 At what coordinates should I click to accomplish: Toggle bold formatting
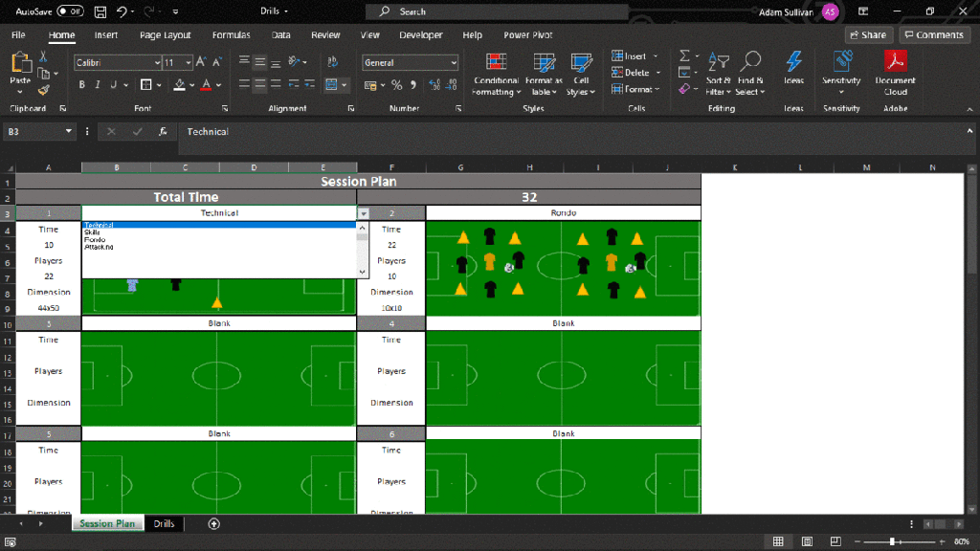[x=82, y=85]
